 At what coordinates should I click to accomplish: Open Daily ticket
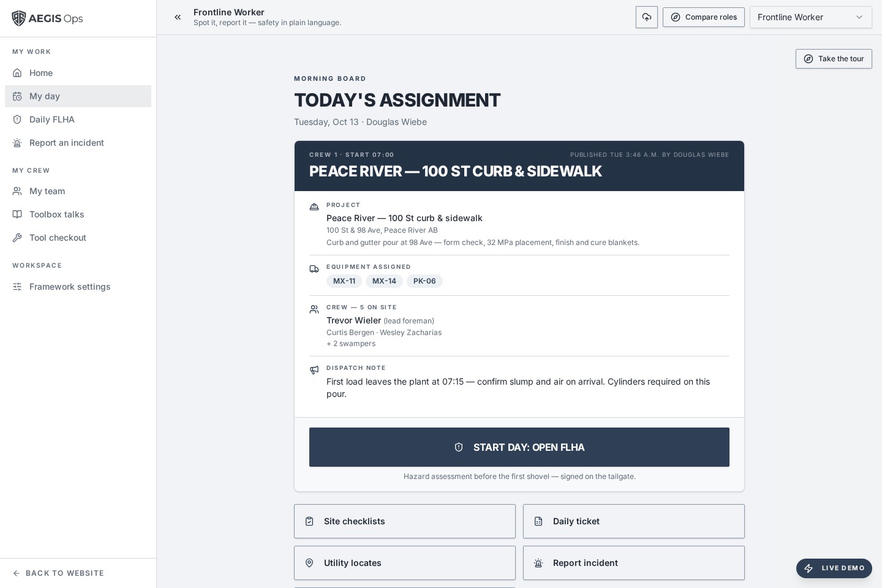click(634, 521)
